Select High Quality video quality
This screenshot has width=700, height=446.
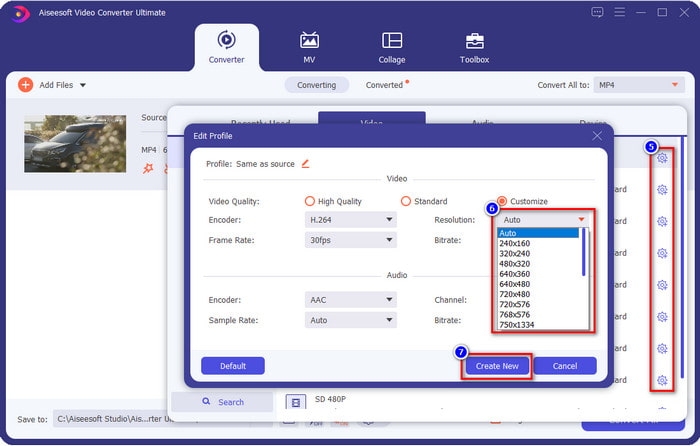pyautogui.click(x=309, y=201)
